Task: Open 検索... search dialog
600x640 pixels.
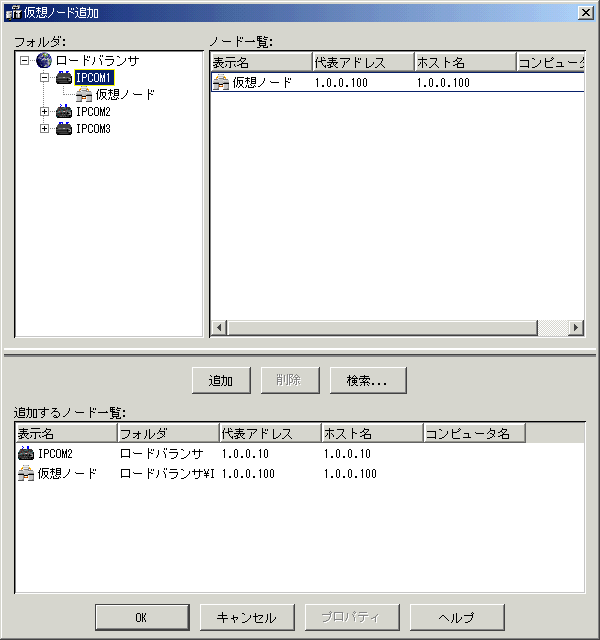Action: (x=368, y=380)
